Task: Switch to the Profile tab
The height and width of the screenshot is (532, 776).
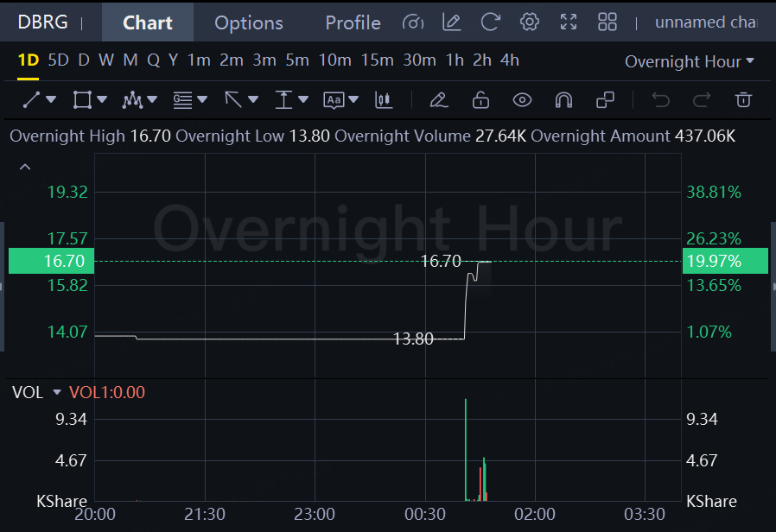Action: 353,22
